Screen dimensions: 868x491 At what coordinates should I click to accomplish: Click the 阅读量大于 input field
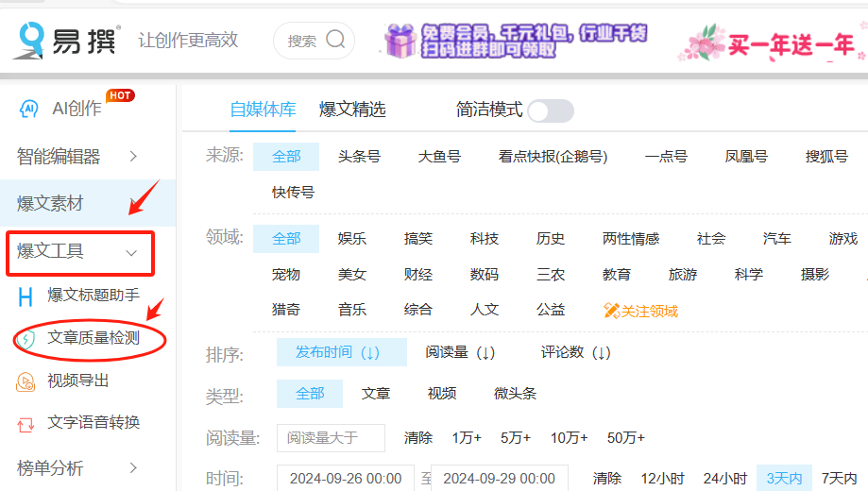click(x=331, y=438)
